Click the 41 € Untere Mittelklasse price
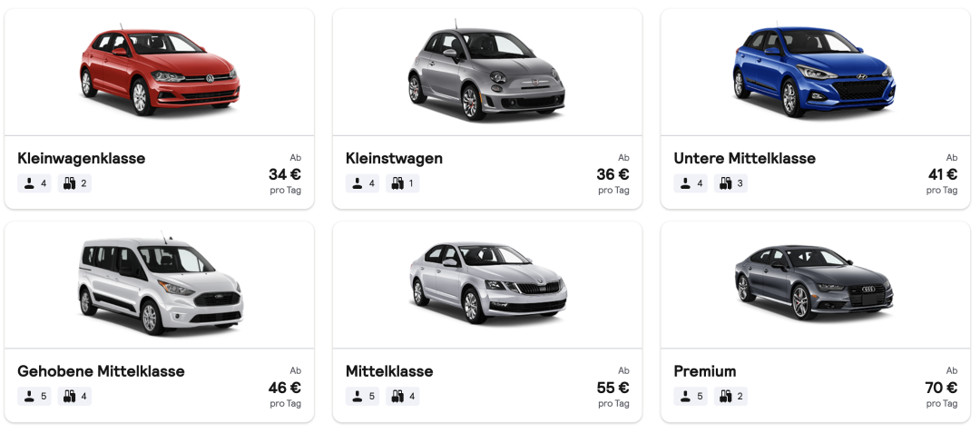 coord(942,174)
